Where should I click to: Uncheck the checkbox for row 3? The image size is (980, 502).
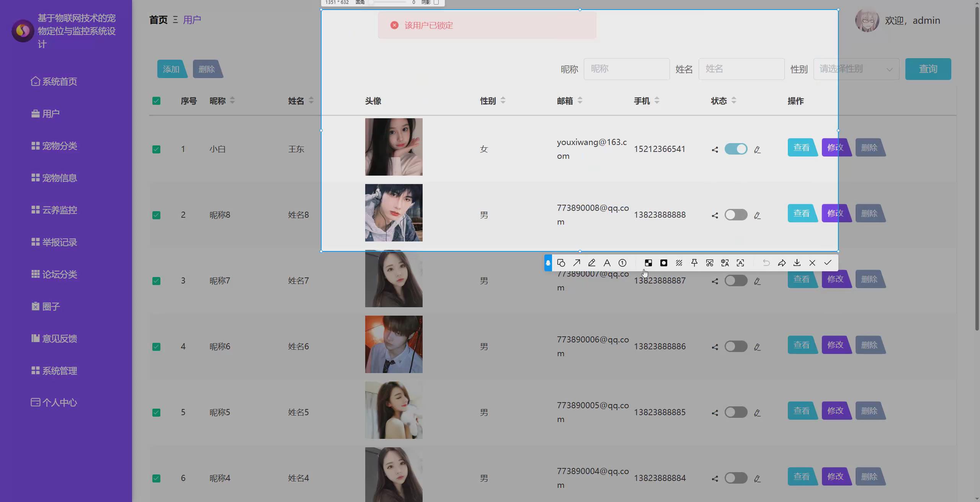click(156, 281)
